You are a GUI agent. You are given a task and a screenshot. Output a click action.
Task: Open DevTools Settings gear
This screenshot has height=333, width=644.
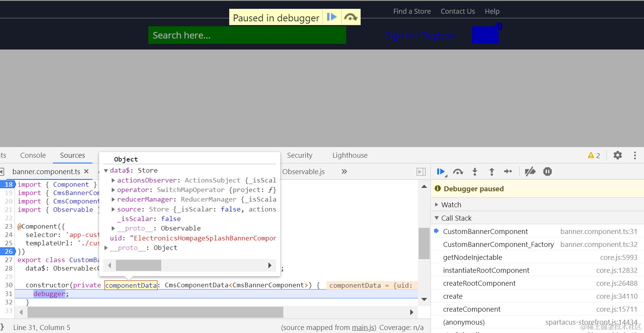[618, 155]
